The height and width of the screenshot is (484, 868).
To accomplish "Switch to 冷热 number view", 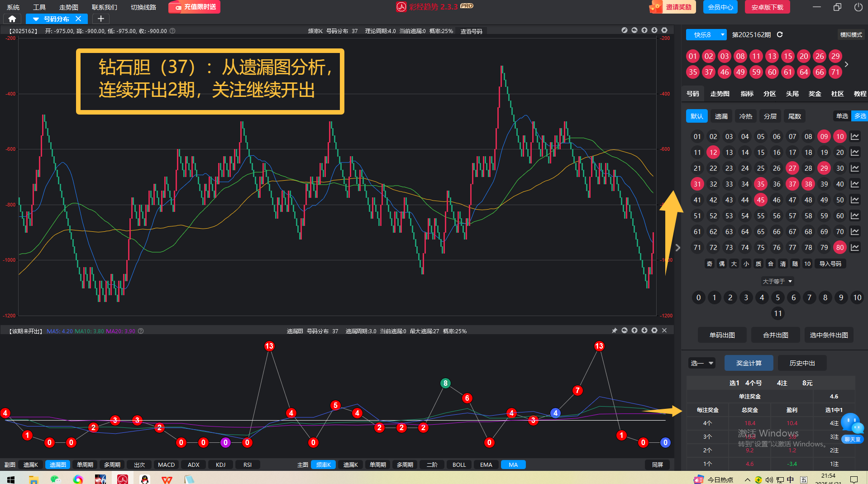I will (x=746, y=116).
